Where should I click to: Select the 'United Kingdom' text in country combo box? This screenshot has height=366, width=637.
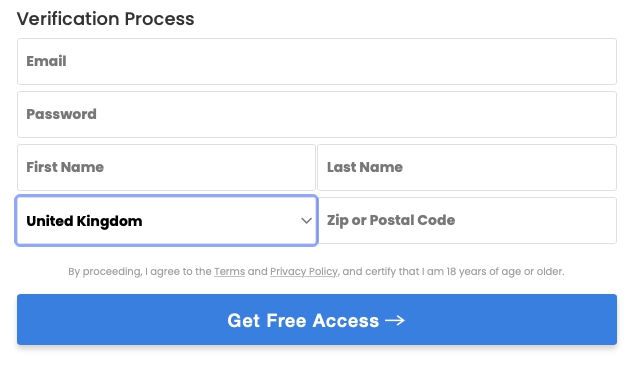[84, 221]
